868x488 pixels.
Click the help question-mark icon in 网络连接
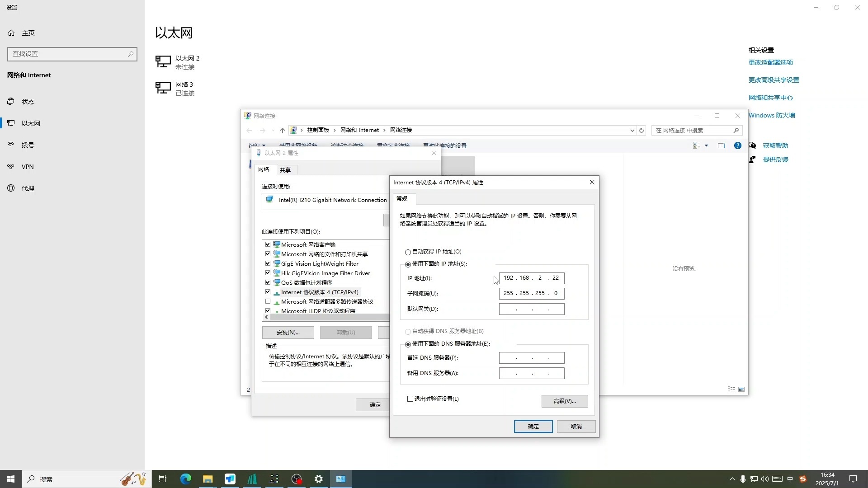[x=738, y=145]
